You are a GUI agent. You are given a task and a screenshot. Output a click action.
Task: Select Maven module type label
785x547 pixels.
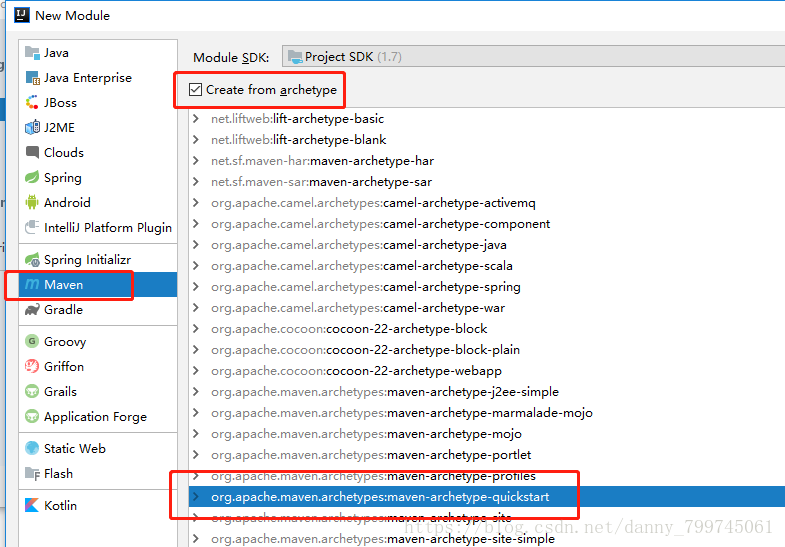pos(64,285)
